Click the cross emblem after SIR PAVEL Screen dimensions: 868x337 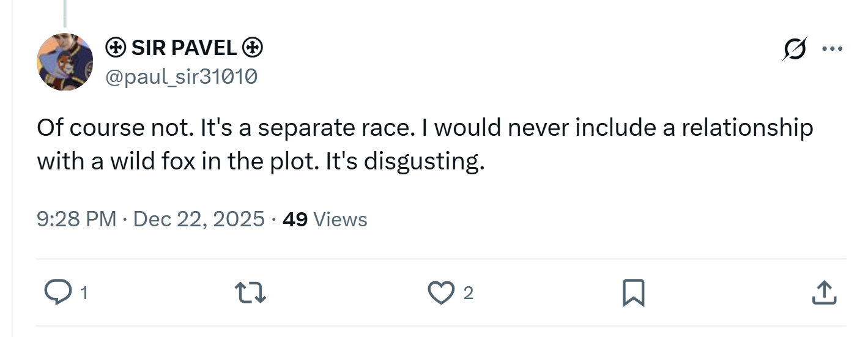253,47
